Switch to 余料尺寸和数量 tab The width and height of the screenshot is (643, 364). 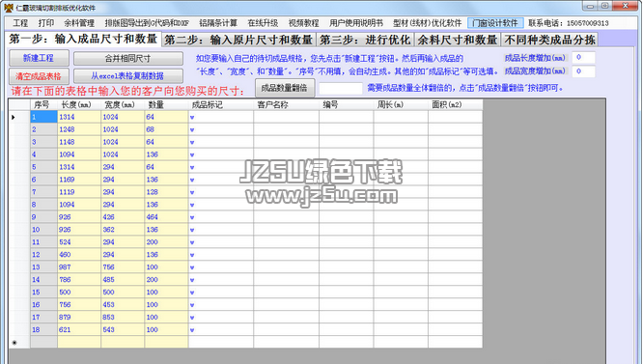pyautogui.click(x=458, y=40)
